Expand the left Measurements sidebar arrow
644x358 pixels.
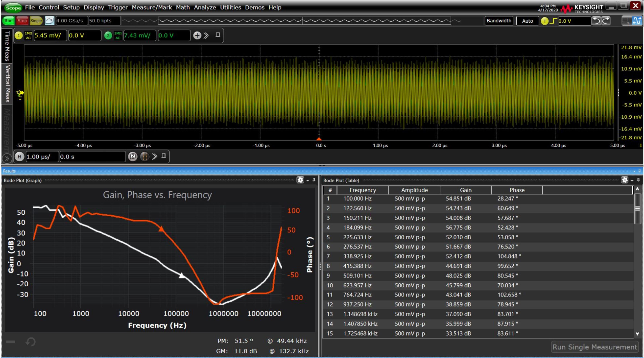click(x=7, y=158)
